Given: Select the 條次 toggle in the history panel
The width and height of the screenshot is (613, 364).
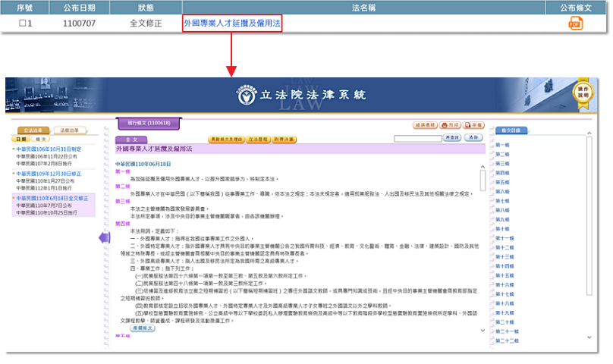Looking at the screenshot, I should click(x=41, y=139).
